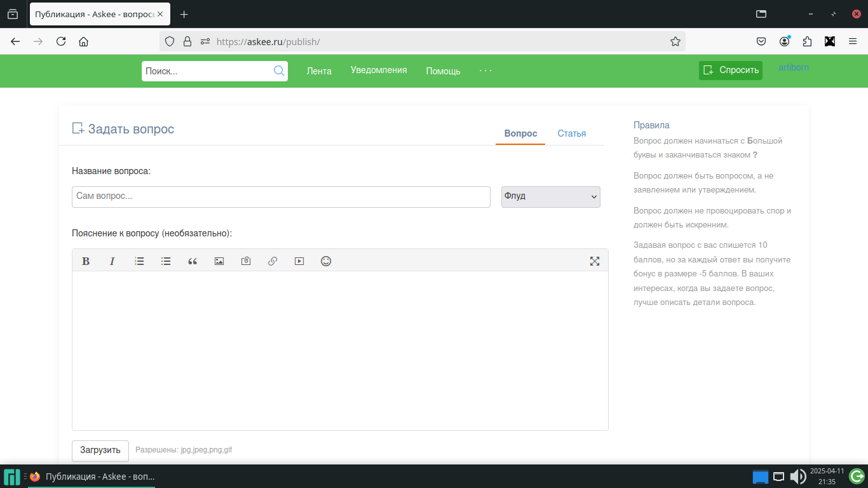Switch to the Статья tab

[572, 133]
